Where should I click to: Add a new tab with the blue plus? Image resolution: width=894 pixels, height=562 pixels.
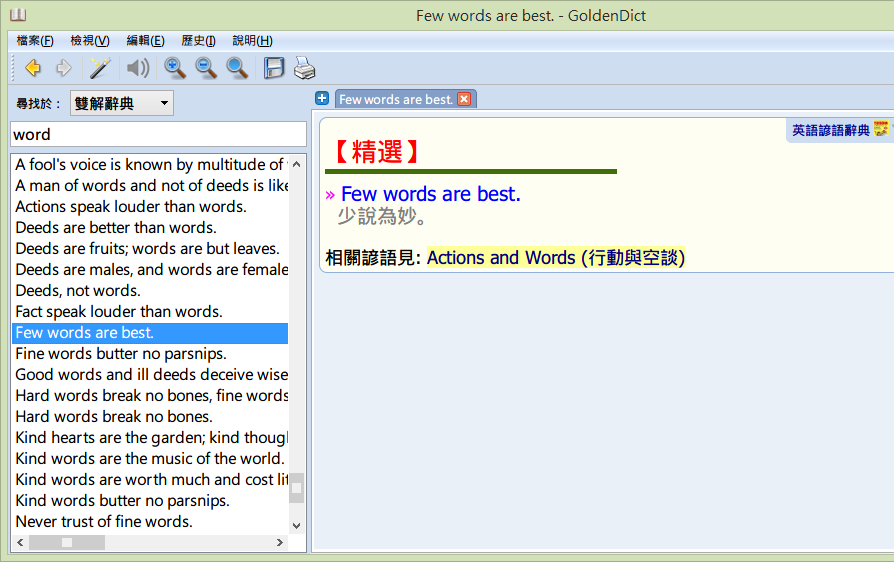322,98
